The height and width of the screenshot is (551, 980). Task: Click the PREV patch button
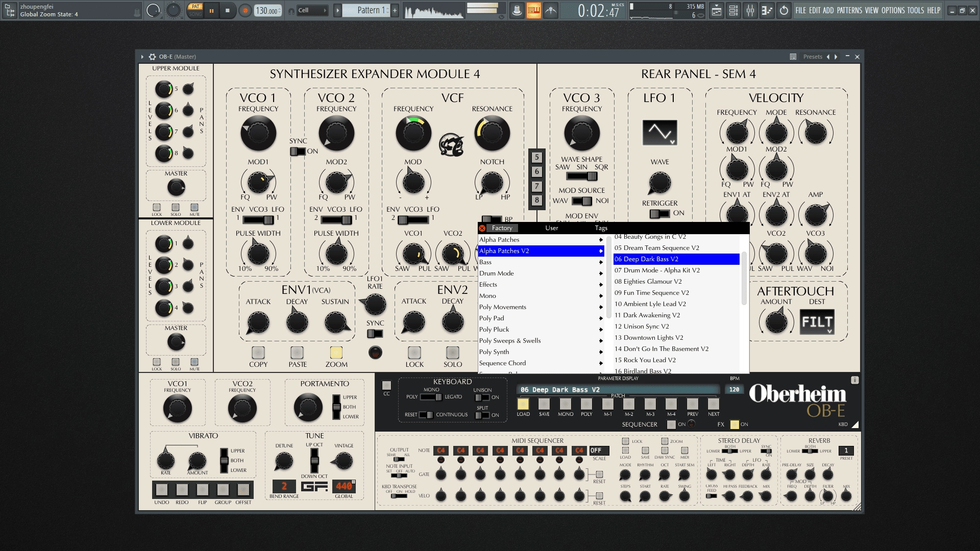pos(692,404)
